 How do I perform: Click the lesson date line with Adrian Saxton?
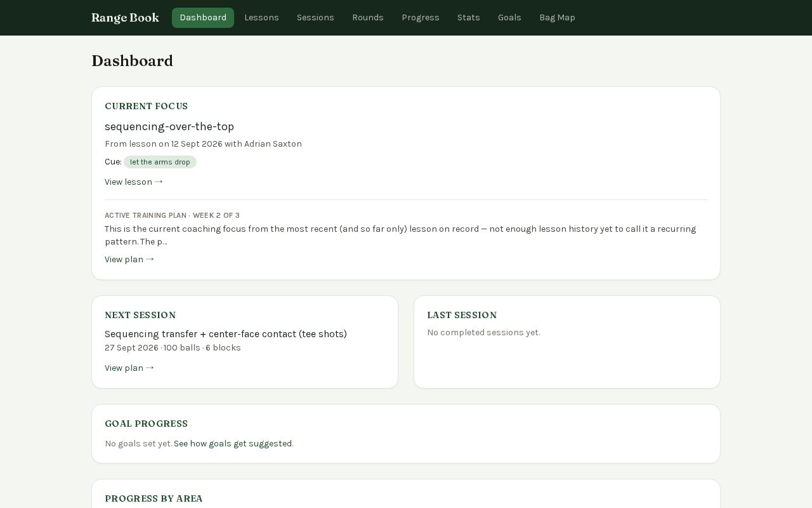click(203, 144)
